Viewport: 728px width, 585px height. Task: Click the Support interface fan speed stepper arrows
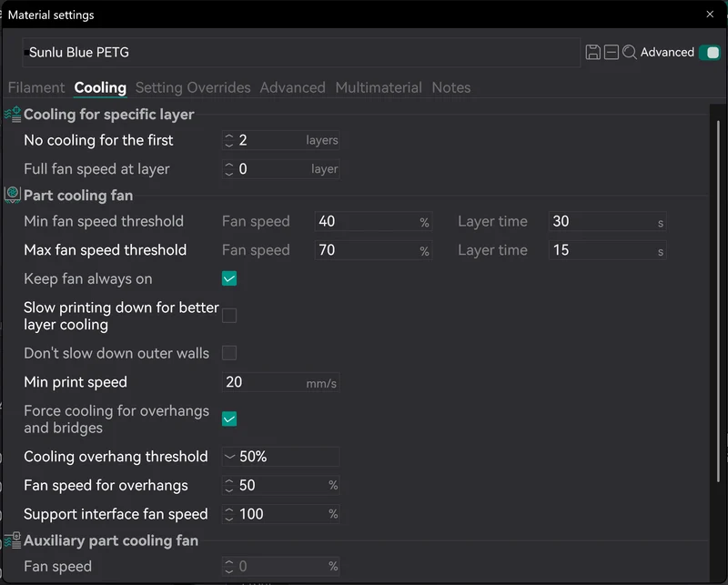pyautogui.click(x=229, y=514)
